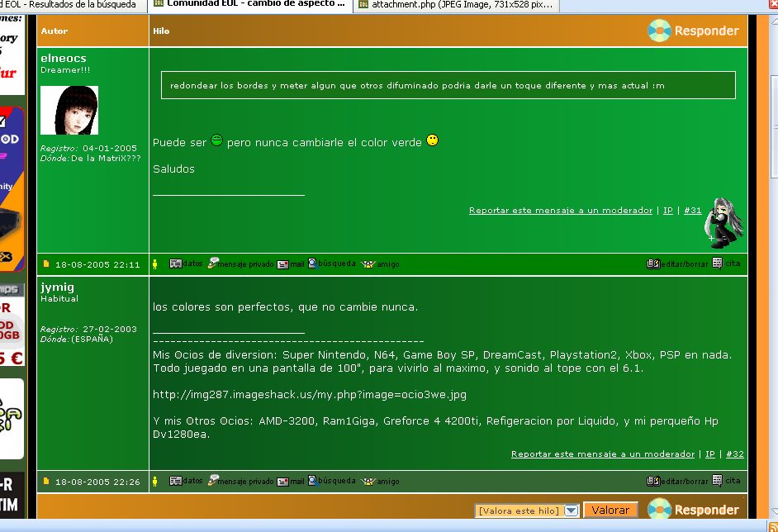Click timestamp 18-08-2005 22:11
This screenshot has width=778, height=532.
tap(97, 264)
